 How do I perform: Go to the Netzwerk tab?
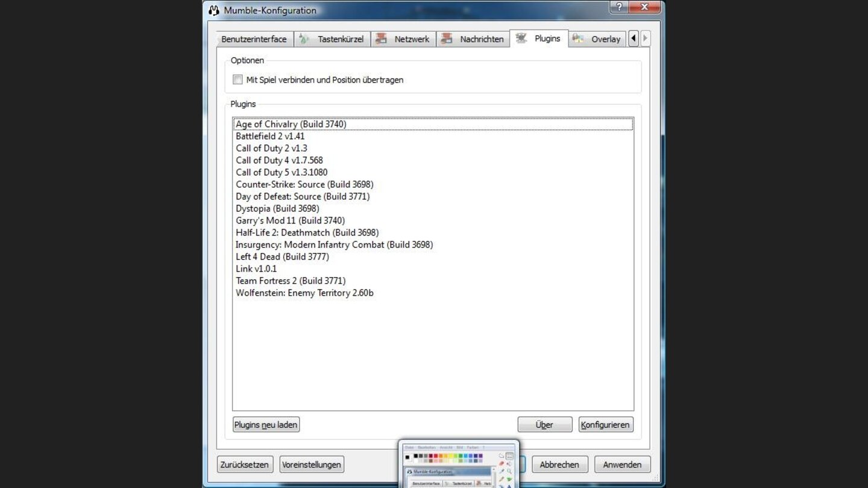point(403,39)
